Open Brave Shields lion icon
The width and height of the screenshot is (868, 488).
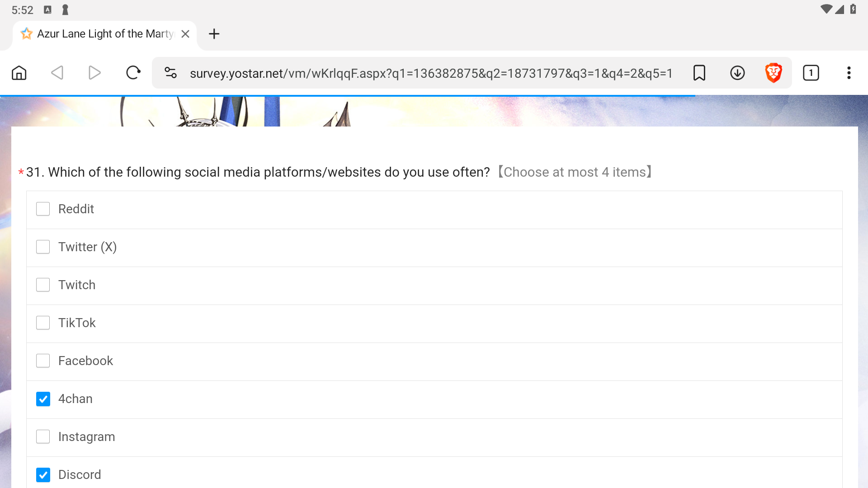tap(774, 73)
